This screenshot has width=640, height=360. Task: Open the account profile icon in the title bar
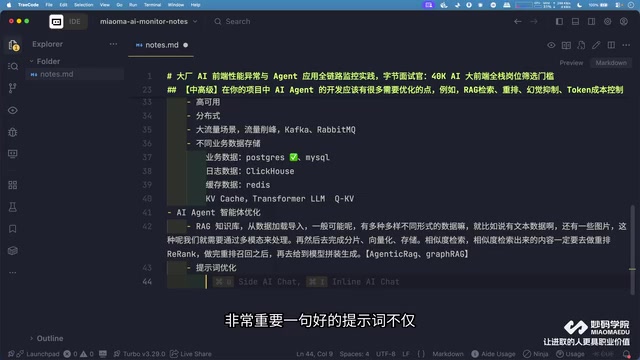624,21
